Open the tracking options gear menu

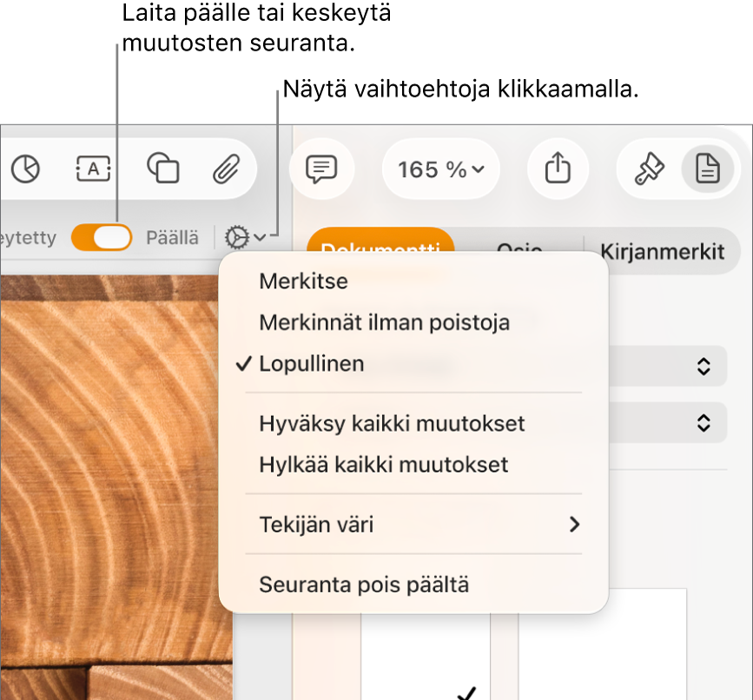pyautogui.click(x=244, y=237)
